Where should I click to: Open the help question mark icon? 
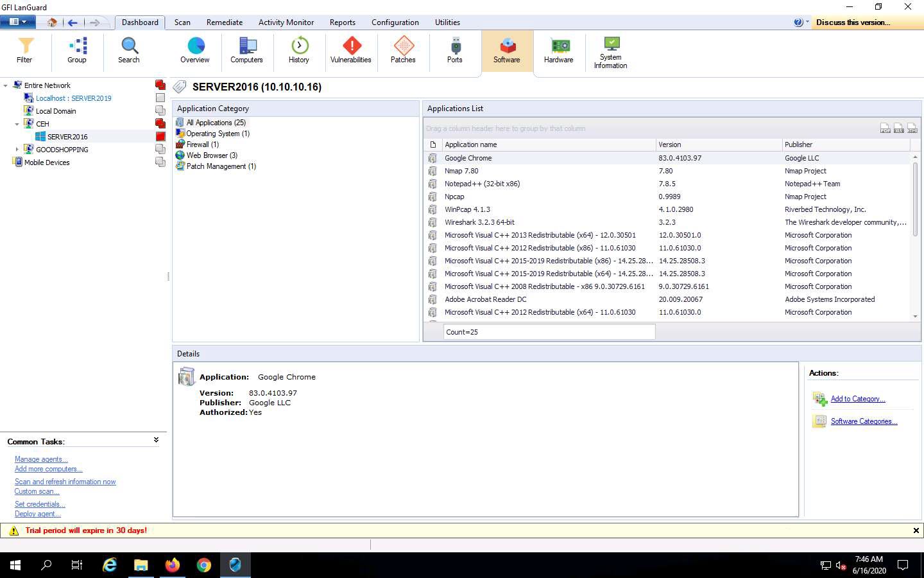(x=798, y=22)
